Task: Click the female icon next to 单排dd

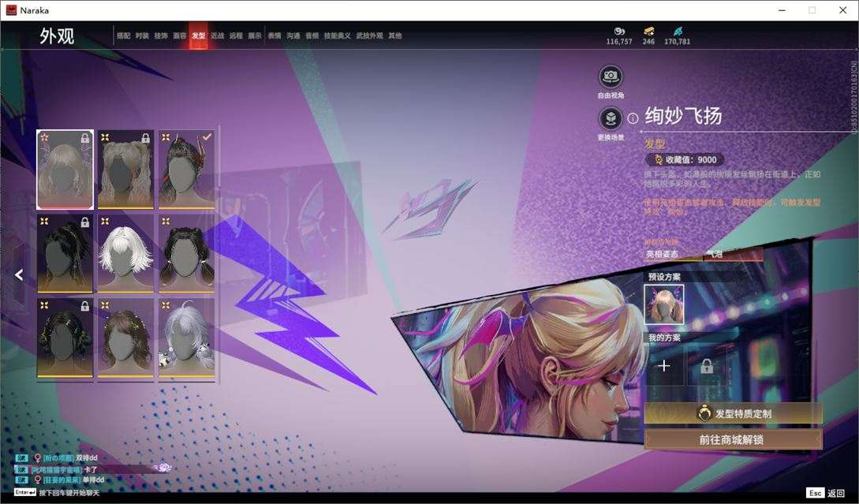Action: (38, 480)
